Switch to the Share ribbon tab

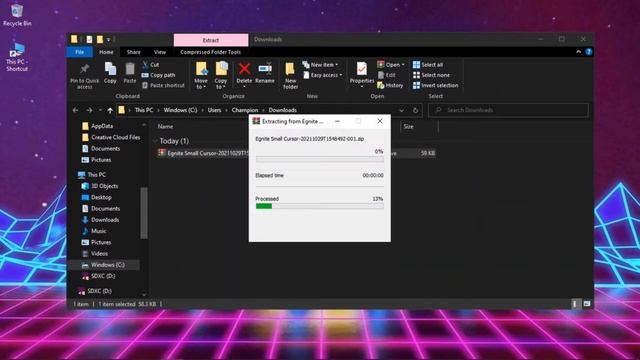pyautogui.click(x=133, y=52)
